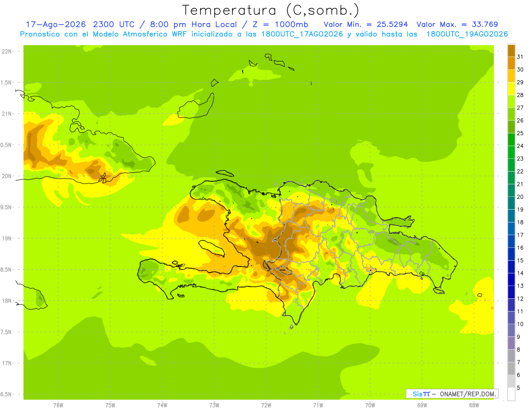Click the "69W" longitude label
The width and height of the screenshot is (532, 411).
(422, 405)
